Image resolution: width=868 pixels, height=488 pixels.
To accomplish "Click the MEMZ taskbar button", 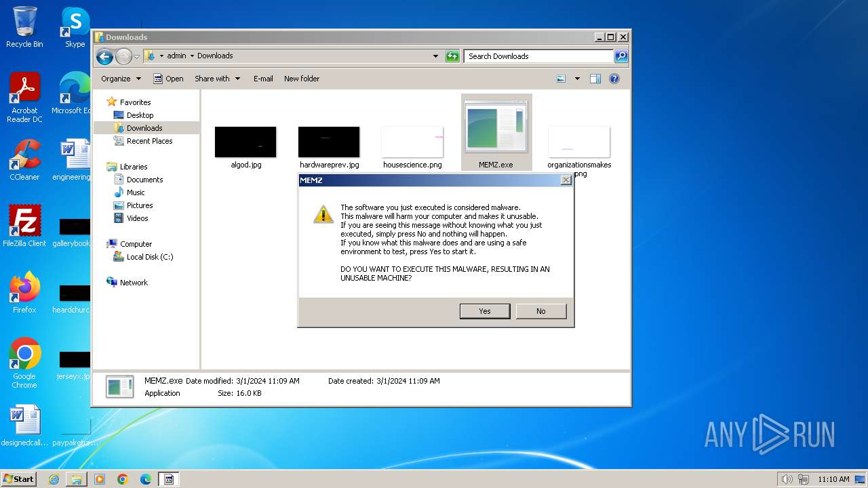I will pos(169,479).
